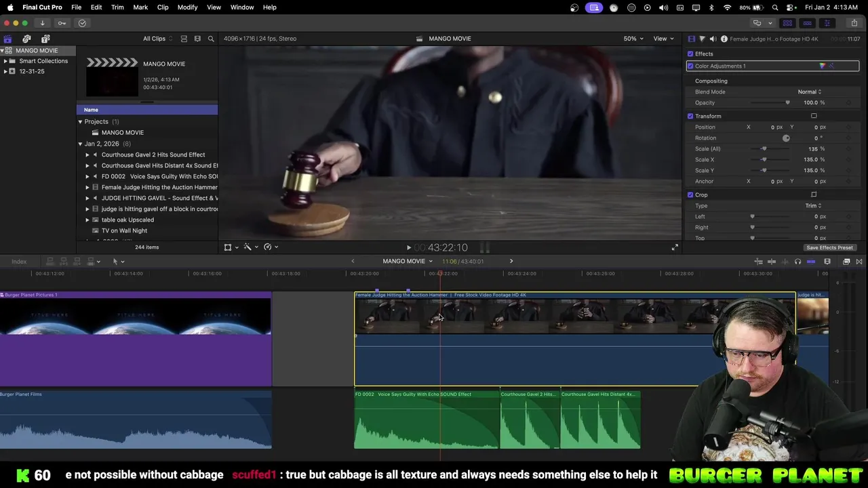Click the Rotation dial control
This screenshot has height=488, width=868.
786,138
